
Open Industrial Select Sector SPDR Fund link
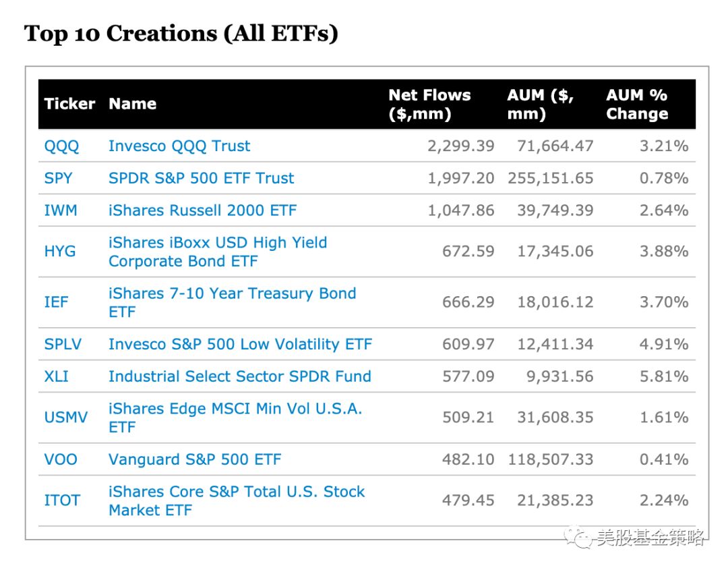coord(239,376)
